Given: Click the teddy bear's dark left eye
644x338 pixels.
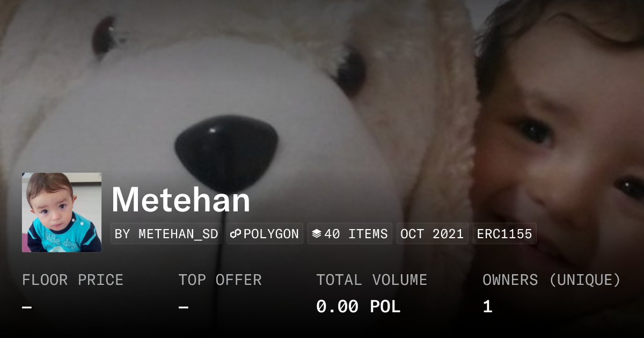Looking at the screenshot, I should coord(105,36).
